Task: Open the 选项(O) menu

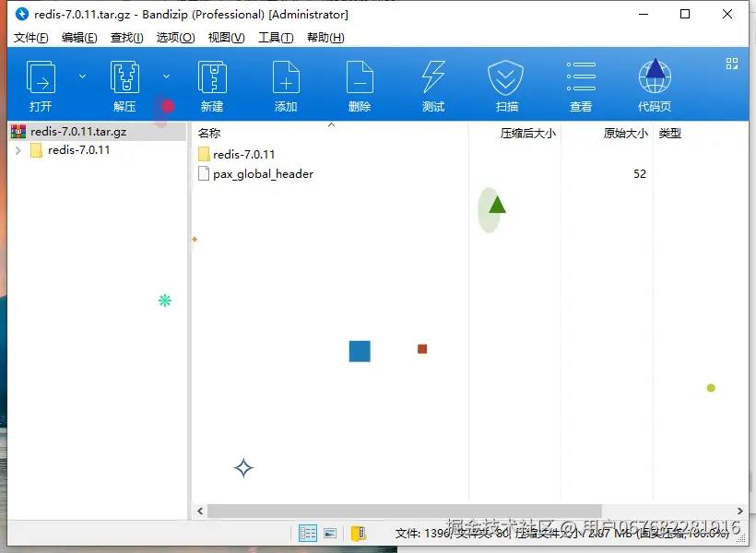Action: 175,38
